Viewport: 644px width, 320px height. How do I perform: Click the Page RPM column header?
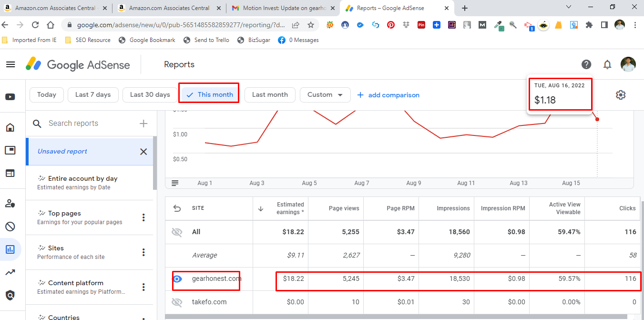tap(400, 208)
